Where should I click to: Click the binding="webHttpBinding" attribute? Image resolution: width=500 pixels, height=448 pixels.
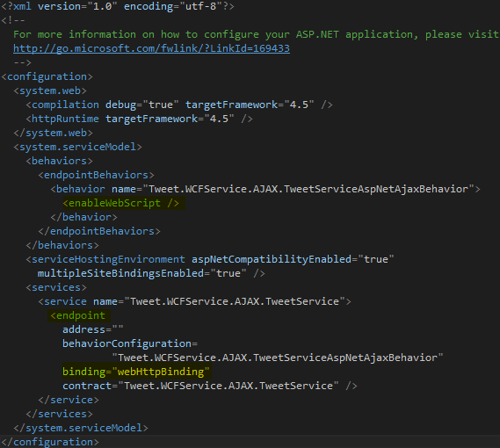pyautogui.click(x=136, y=372)
